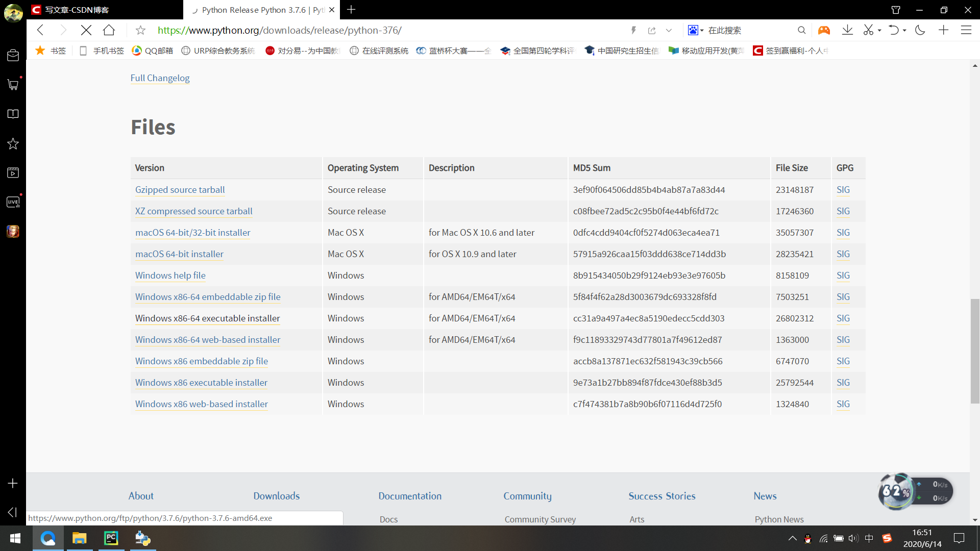Open the Windows Start menu
This screenshot has height=551, width=980.
point(15,538)
